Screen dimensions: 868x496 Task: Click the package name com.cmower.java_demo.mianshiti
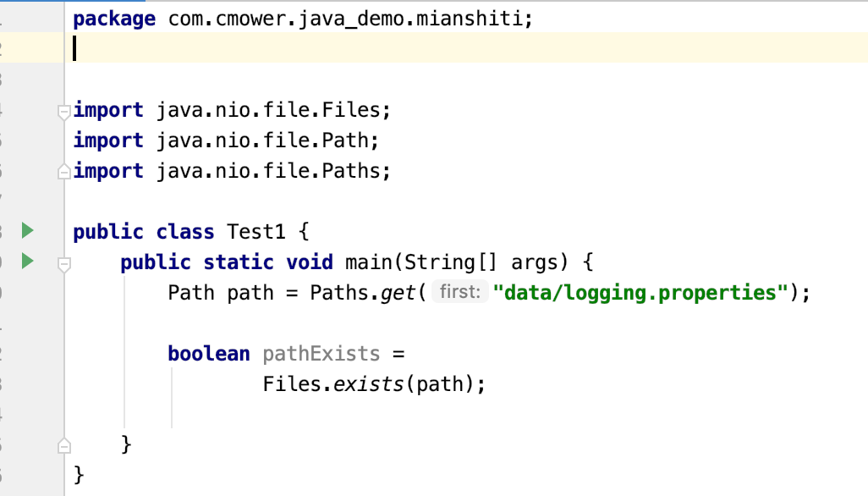click(x=345, y=19)
